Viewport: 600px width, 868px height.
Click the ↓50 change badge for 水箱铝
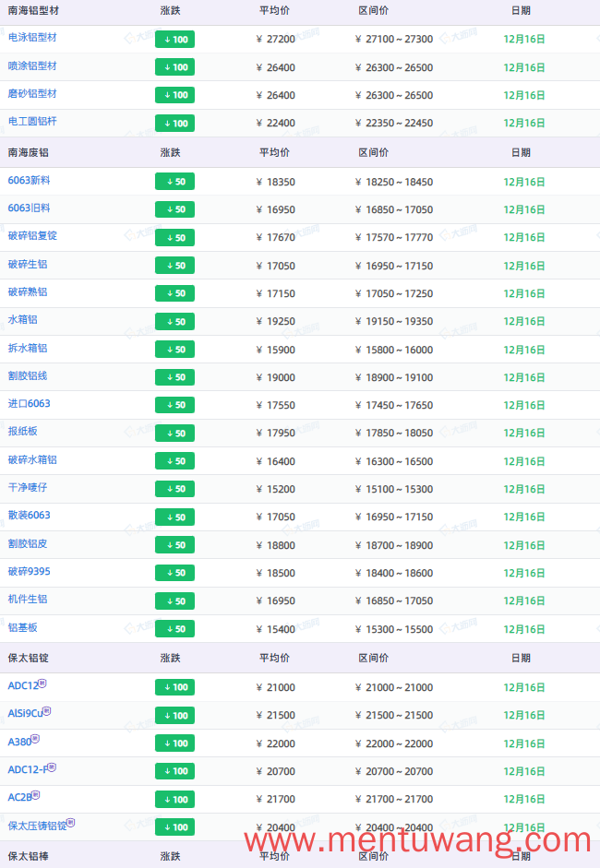[x=175, y=322]
